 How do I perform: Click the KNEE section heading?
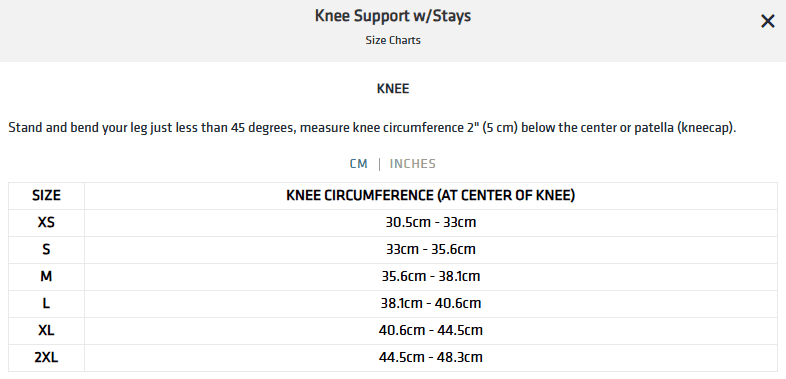393,89
